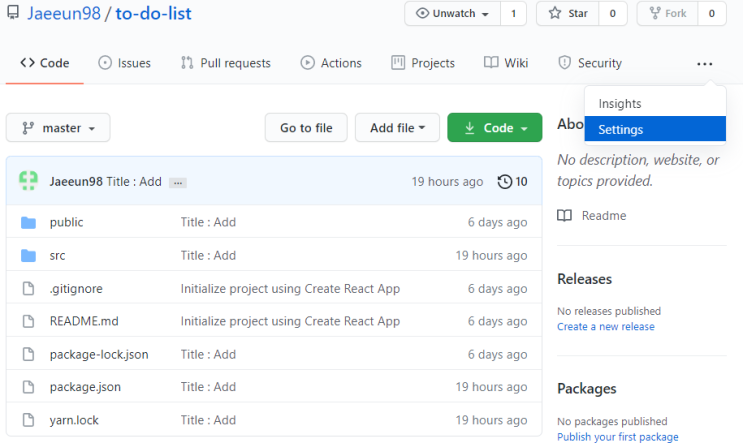743x443 pixels.
Task: Open the Actions tab
Action: [331, 63]
